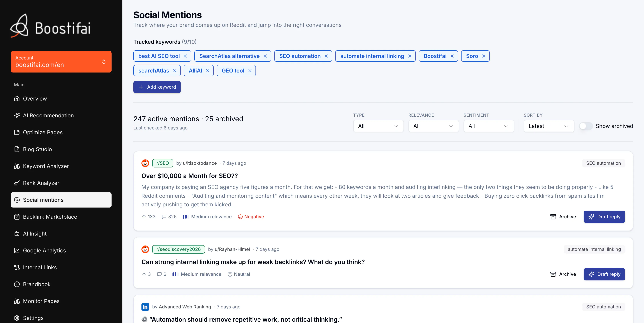
Task: Click the 'automate internal linking' tag on second post
Action: pyautogui.click(x=594, y=249)
